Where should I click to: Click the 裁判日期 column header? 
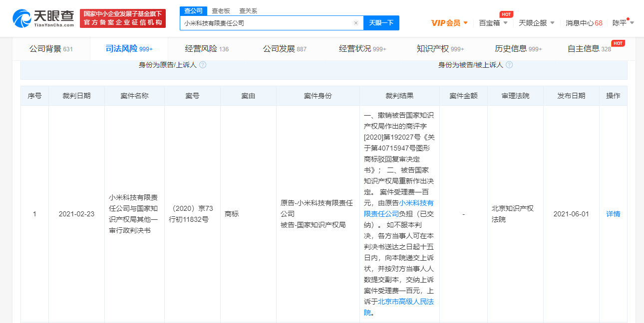(76, 96)
